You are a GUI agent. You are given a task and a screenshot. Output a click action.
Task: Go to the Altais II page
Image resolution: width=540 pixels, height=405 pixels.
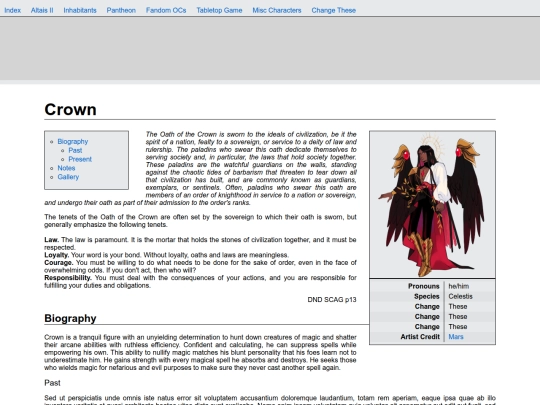[x=42, y=10]
